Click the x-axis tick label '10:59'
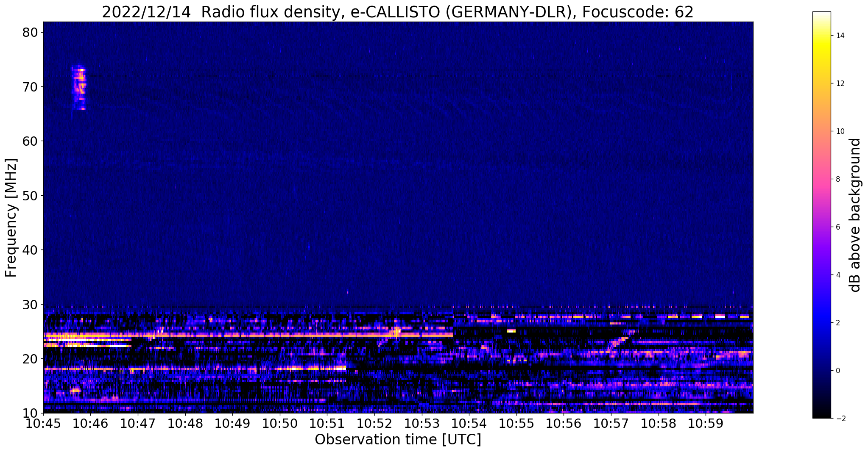Image resolution: width=868 pixels, height=452 pixels. (x=705, y=423)
